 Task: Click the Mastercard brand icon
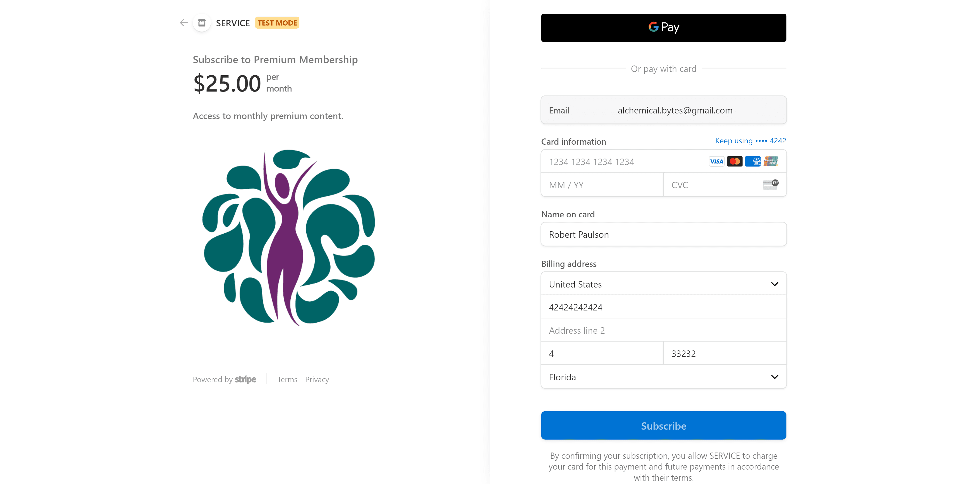click(x=735, y=162)
